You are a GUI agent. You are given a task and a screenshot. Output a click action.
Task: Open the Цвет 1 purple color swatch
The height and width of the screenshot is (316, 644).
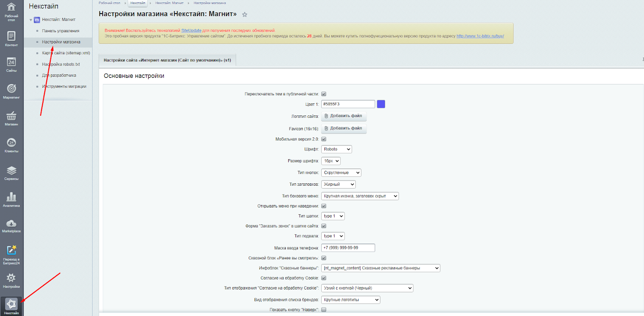tap(381, 104)
